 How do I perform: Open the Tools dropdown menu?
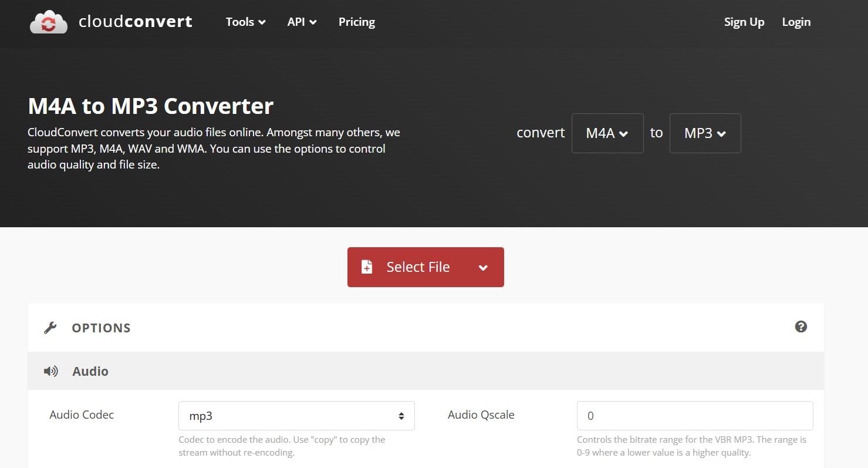point(246,22)
